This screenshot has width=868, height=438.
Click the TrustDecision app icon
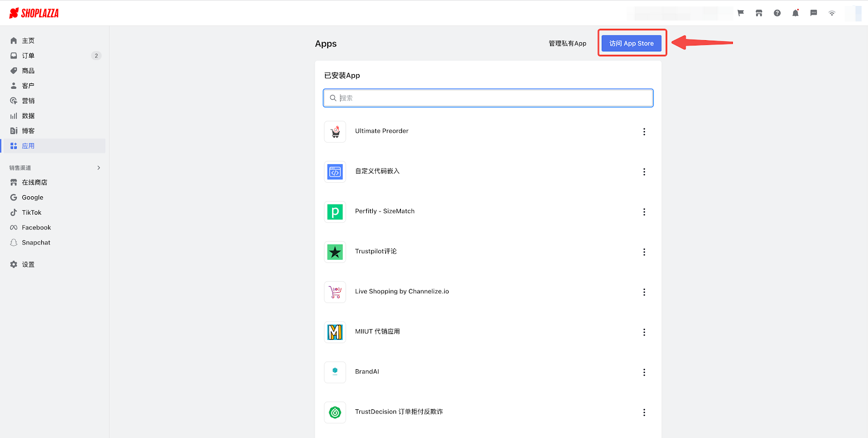[335, 413]
